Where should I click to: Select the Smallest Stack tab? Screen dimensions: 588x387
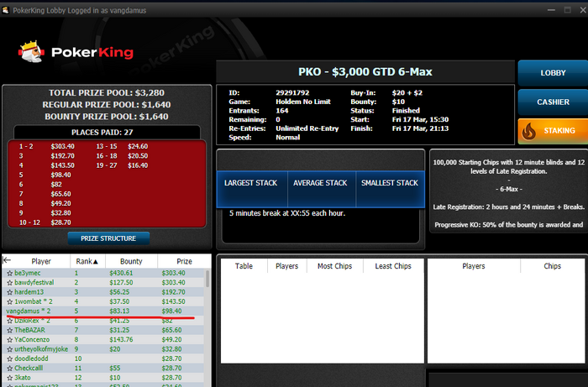[390, 188]
